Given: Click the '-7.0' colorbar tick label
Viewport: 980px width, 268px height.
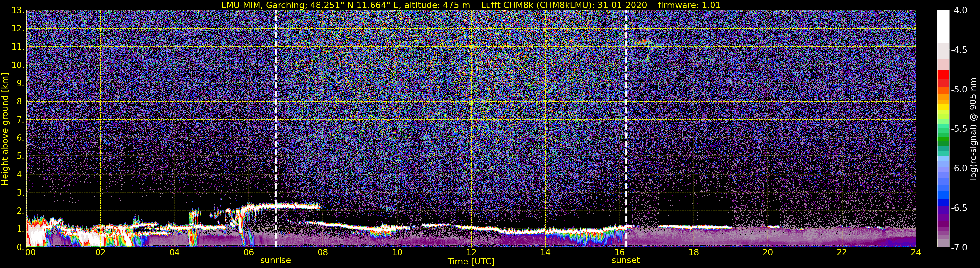Looking at the screenshot, I should pyautogui.click(x=959, y=248).
